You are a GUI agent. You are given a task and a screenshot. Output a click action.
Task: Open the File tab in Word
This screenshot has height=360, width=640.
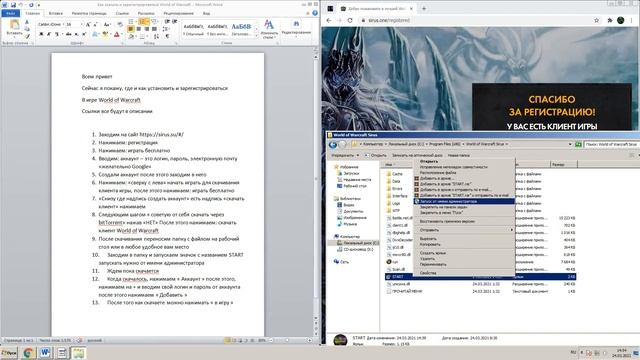pyautogui.click(x=10, y=13)
